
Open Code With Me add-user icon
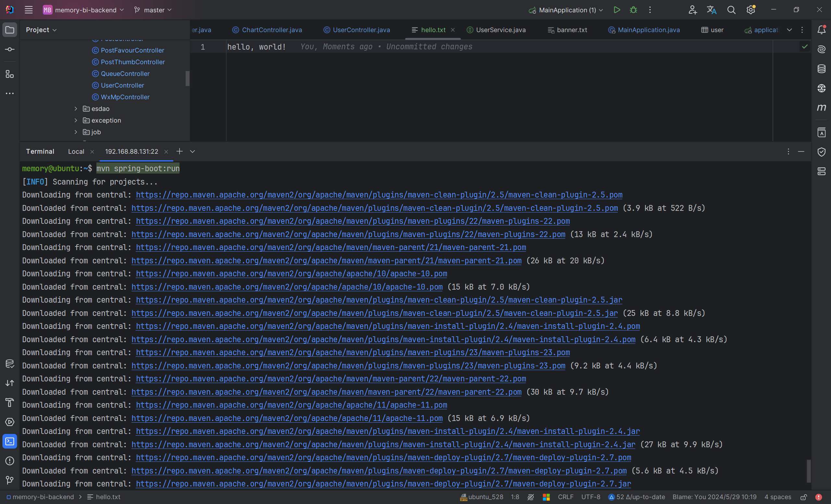point(692,10)
